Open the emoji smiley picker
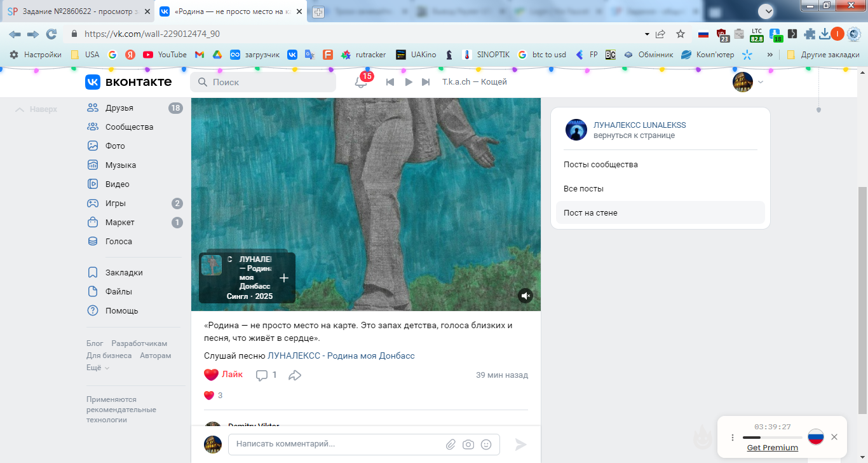Viewport: 868px width, 463px height. pyautogui.click(x=486, y=445)
